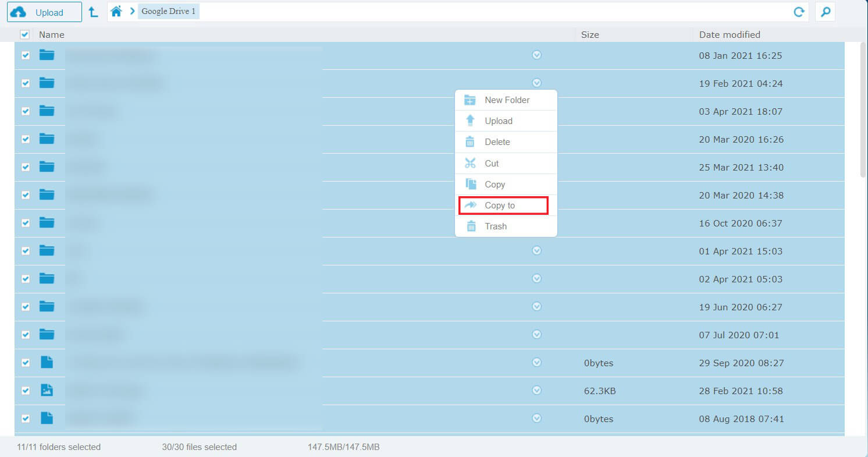Expand options arrow for 08 Jan 2021 row

537,55
